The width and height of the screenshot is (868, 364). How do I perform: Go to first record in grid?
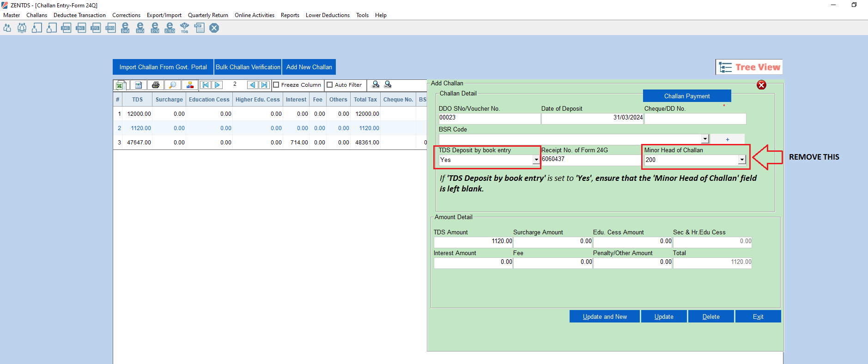206,85
